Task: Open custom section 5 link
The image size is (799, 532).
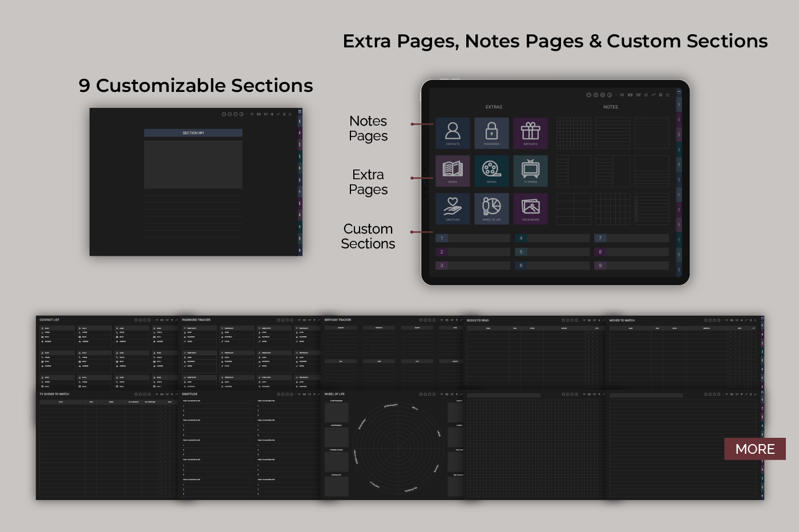Action: 552,252
